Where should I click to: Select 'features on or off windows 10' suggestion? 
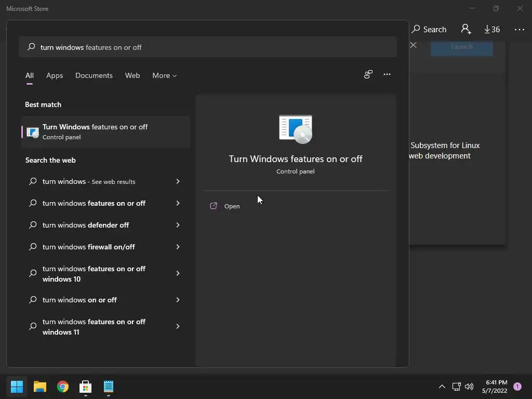coord(94,274)
